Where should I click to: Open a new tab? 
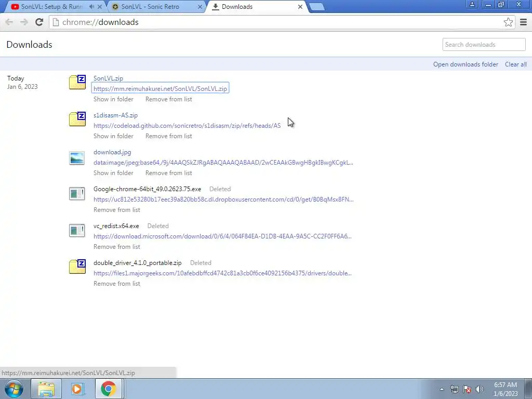tap(317, 7)
